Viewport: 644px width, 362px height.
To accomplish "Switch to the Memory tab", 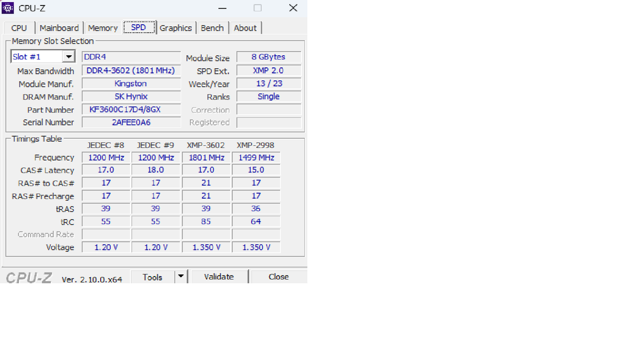I will pyautogui.click(x=103, y=28).
